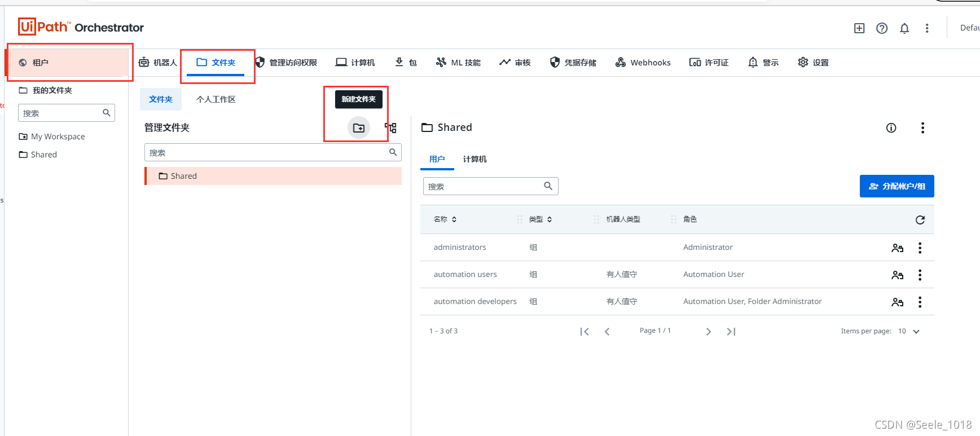
Task: Open Shared folder in left sidebar
Action: pyautogui.click(x=38, y=155)
